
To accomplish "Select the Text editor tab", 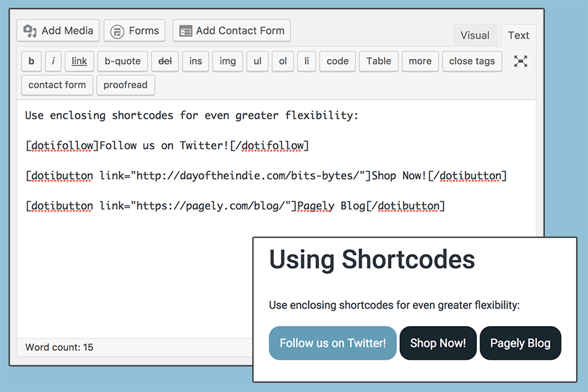I will coord(519,35).
